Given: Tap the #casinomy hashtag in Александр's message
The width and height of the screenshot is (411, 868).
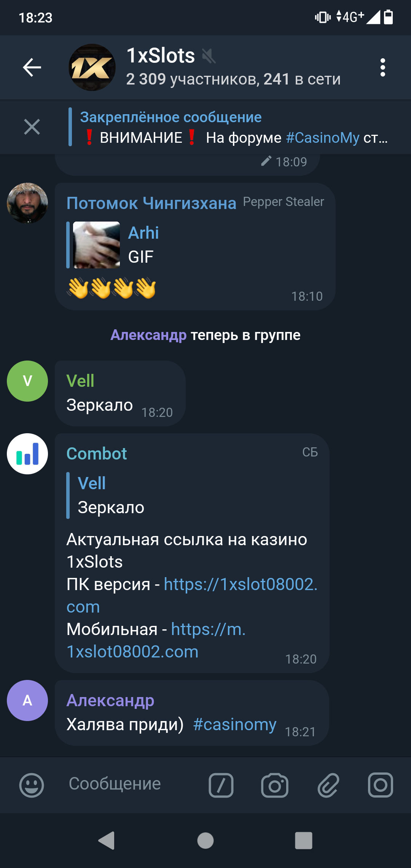Looking at the screenshot, I should [x=235, y=724].
